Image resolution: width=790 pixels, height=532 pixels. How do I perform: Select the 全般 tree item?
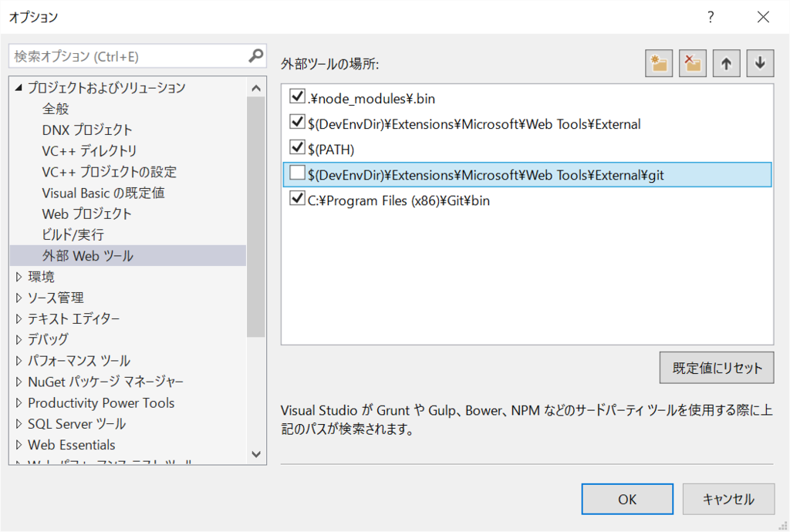tap(56, 109)
